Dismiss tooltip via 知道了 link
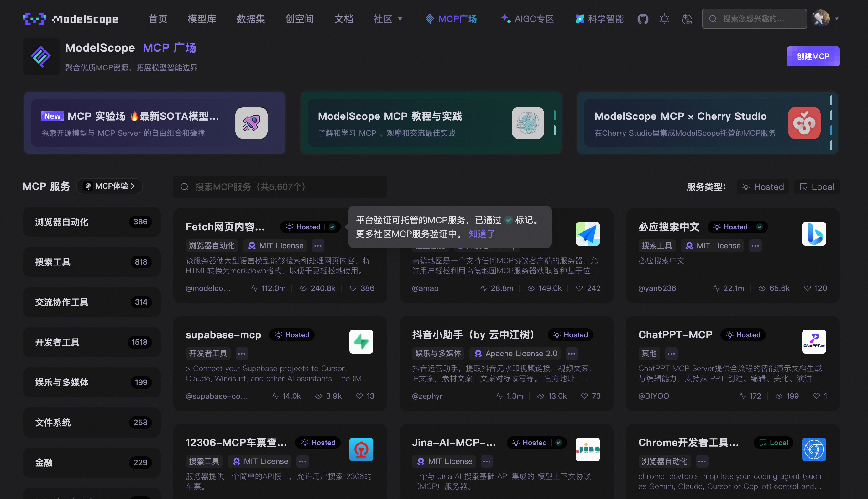 pos(482,234)
